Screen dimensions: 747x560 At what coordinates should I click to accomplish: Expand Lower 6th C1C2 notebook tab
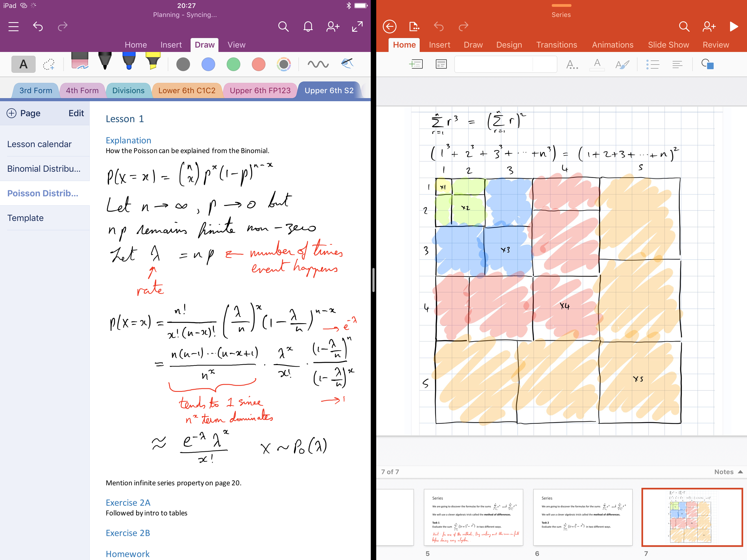tap(187, 90)
